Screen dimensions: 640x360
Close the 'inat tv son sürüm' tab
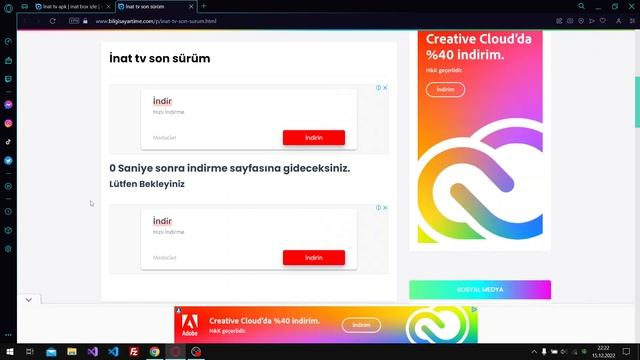pos(191,7)
